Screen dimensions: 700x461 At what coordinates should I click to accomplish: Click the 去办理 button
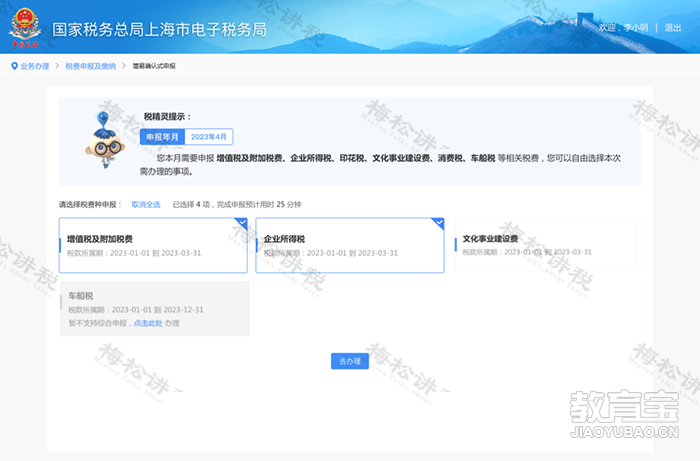click(350, 361)
